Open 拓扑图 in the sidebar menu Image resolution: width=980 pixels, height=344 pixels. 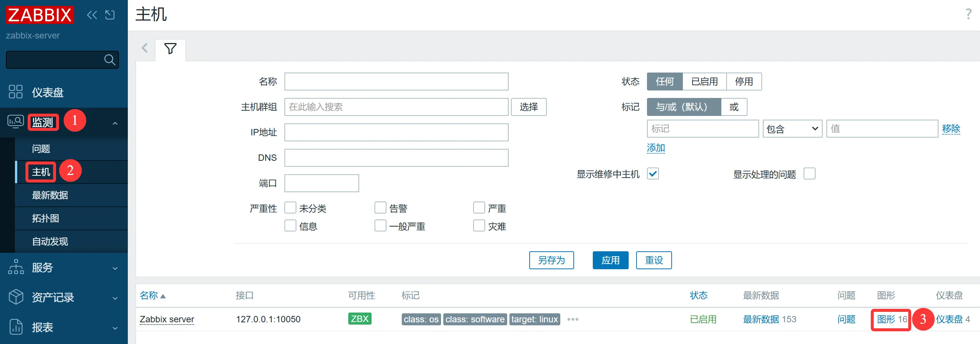coord(45,218)
